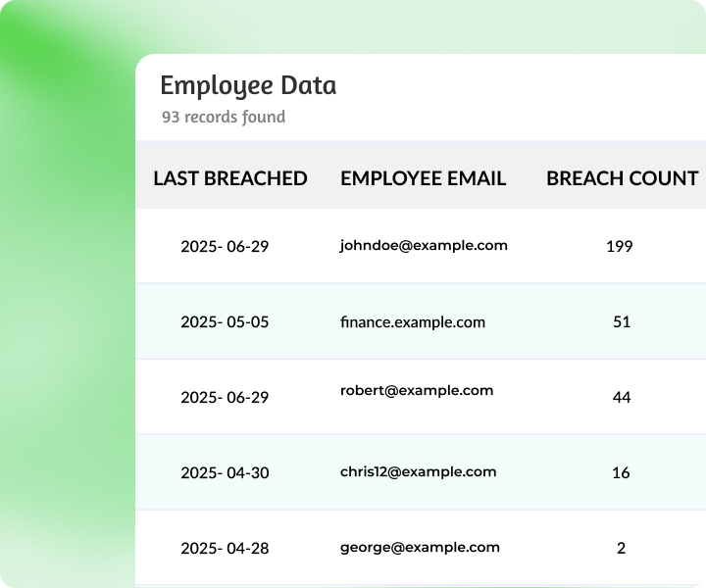This screenshot has height=588, width=706.
Task: Open the finance.example.com email entry
Action: click(x=412, y=321)
